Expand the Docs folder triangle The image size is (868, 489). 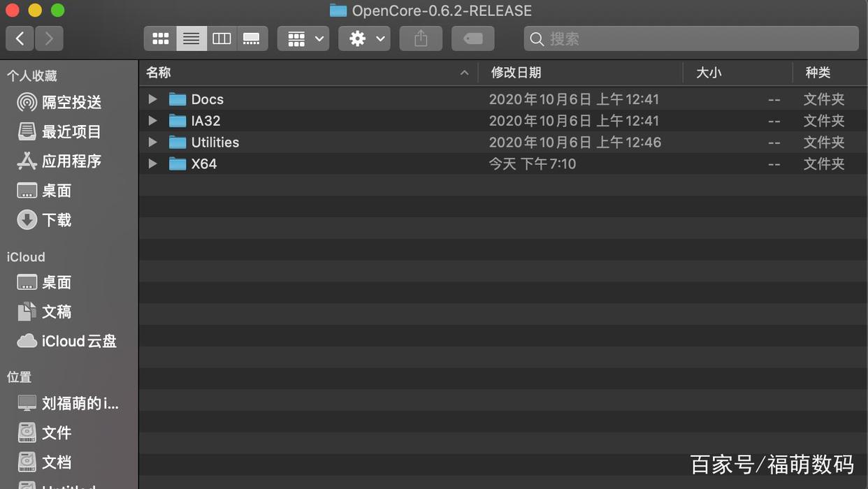tap(152, 99)
